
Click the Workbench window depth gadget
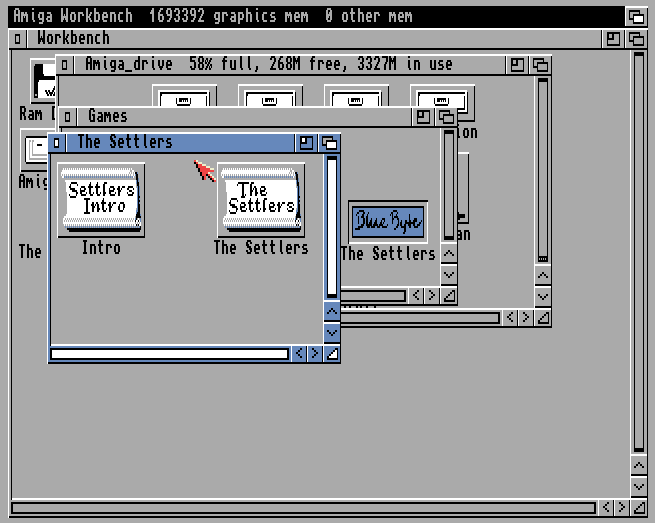tap(636, 39)
